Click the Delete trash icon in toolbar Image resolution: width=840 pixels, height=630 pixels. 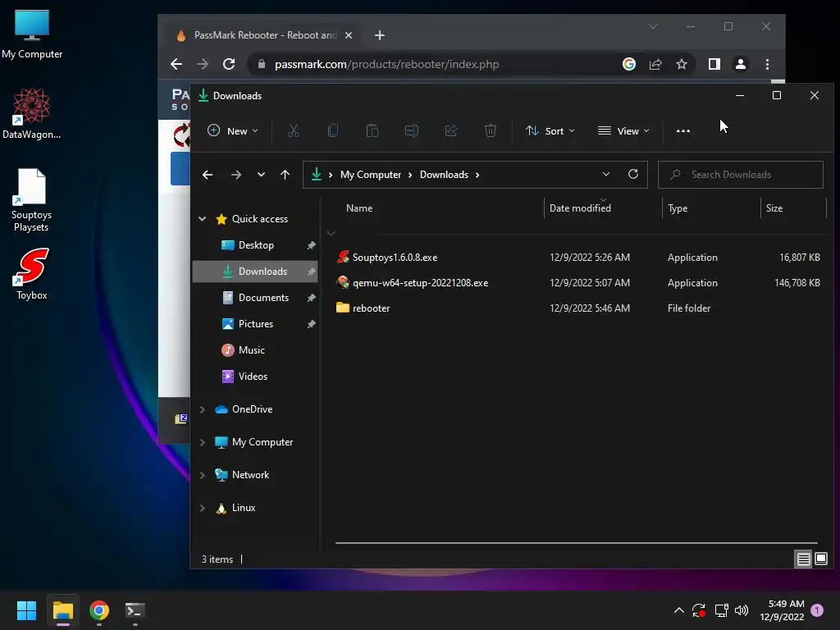point(491,130)
